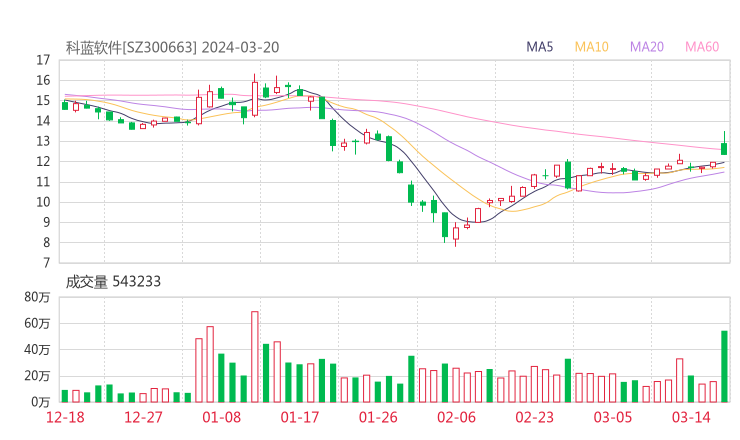Click the chart title 科蓝软件[SZ300663] 2024-03-20

pos(172,47)
